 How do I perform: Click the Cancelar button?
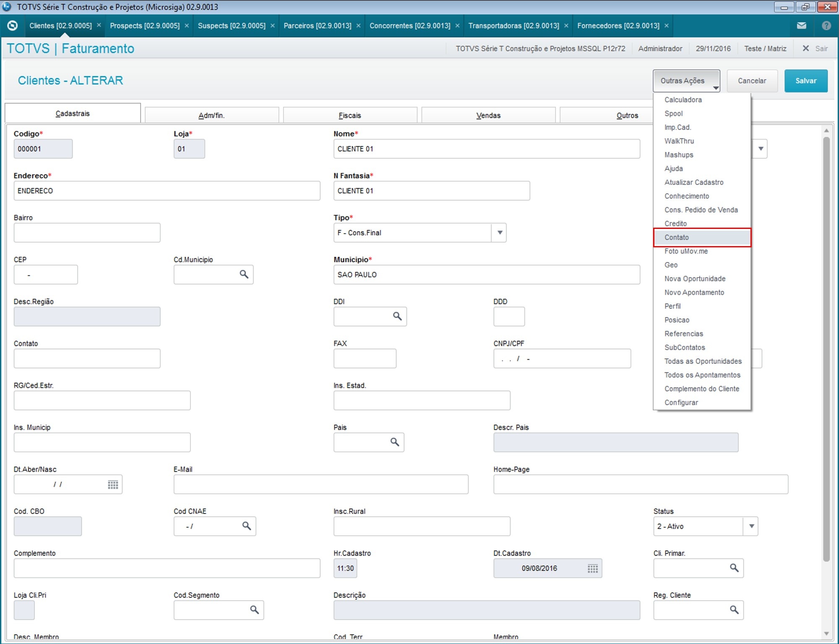[752, 81]
